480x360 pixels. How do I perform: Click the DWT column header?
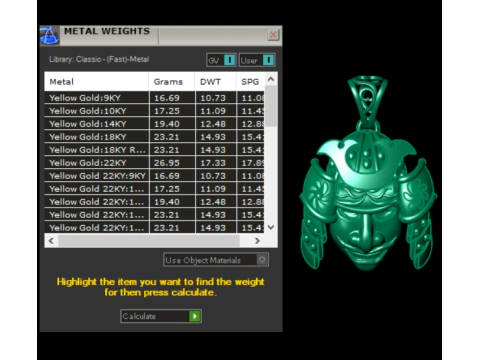[216, 82]
